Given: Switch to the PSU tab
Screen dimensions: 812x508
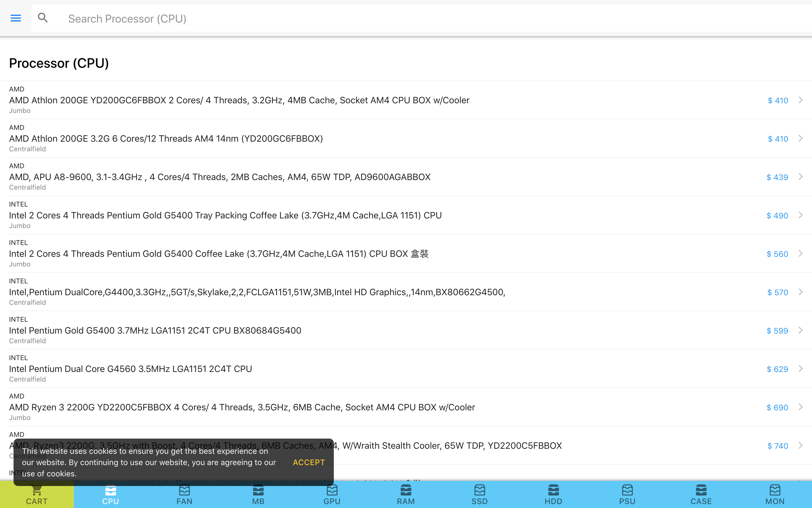Looking at the screenshot, I should [x=627, y=494].
